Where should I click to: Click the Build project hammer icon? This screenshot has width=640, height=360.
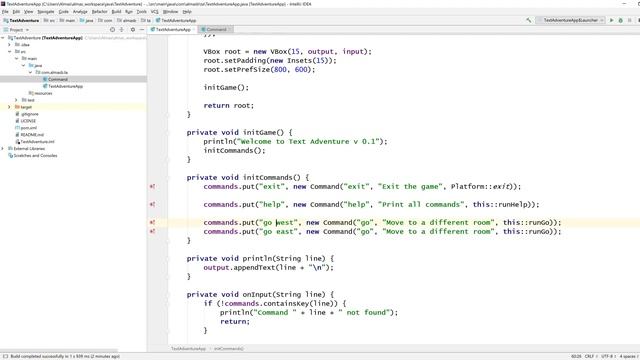(529, 20)
